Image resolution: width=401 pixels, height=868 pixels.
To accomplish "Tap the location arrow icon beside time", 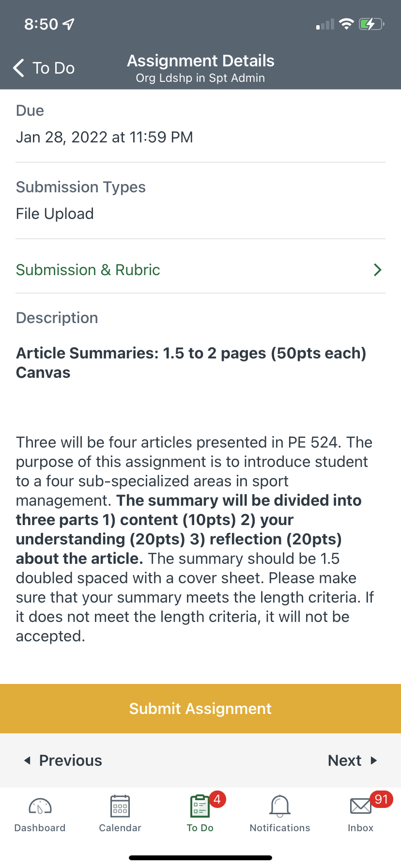I will [69, 24].
